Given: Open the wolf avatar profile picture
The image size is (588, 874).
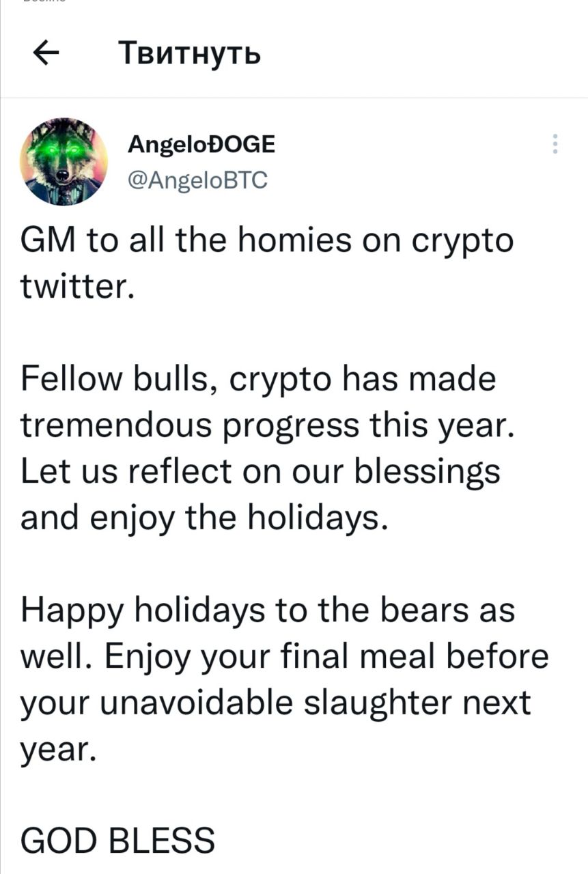Looking at the screenshot, I should [x=64, y=161].
